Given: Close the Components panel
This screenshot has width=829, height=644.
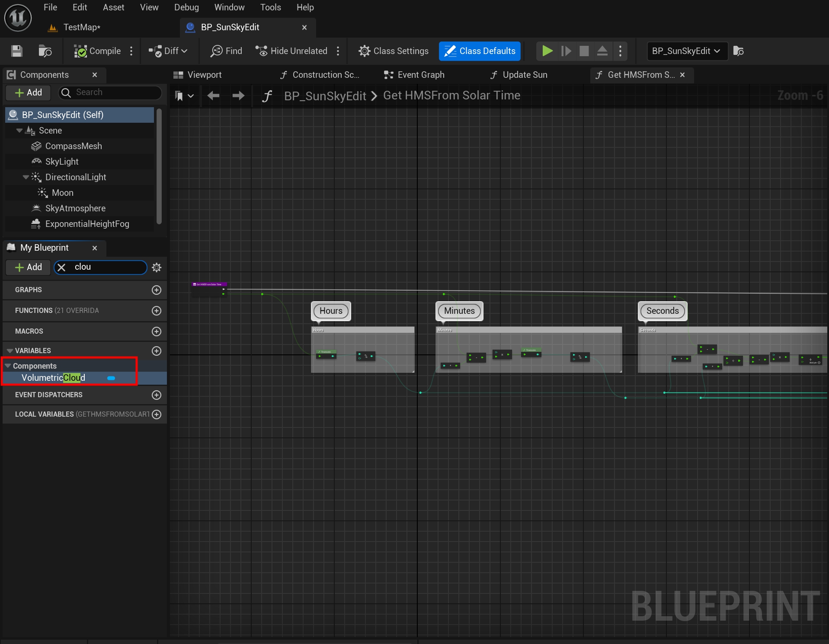Looking at the screenshot, I should pyautogui.click(x=95, y=75).
